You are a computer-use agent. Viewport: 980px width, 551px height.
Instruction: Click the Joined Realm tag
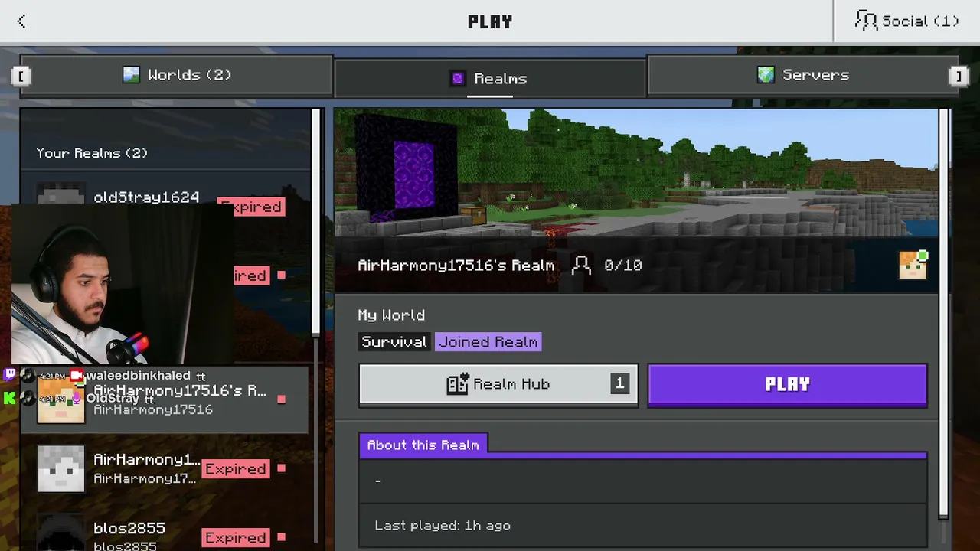488,342
